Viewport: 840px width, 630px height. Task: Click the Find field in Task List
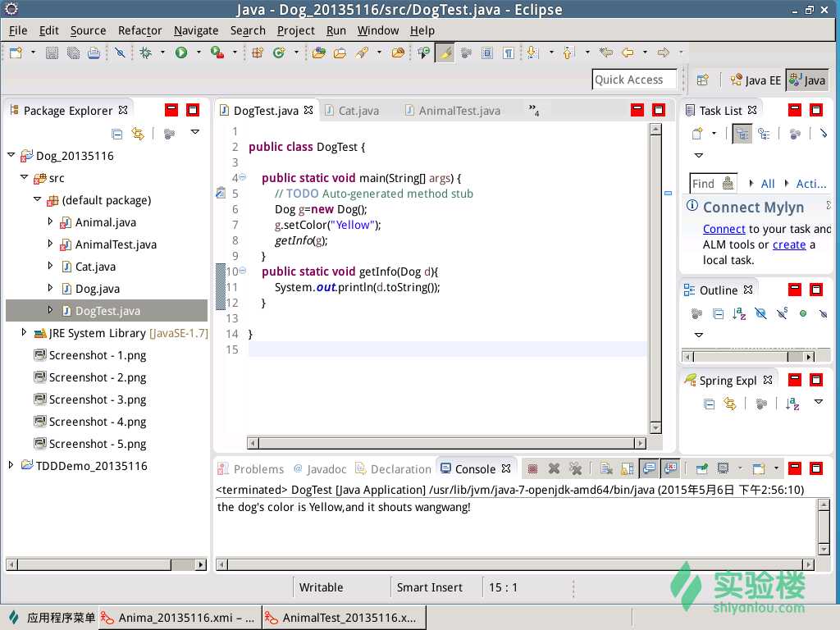(x=713, y=184)
